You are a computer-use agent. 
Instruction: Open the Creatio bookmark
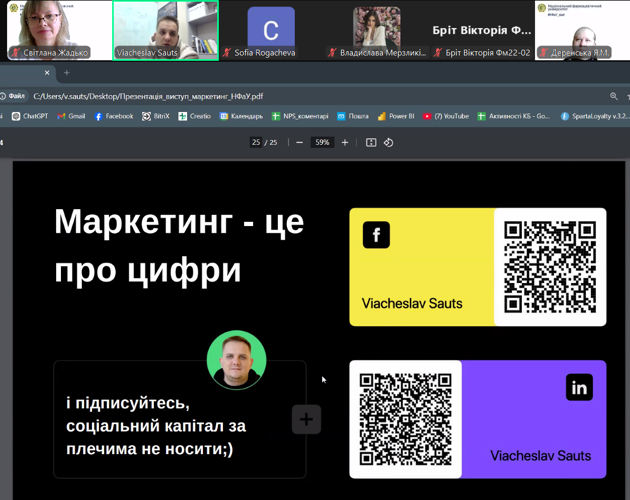(194, 116)
